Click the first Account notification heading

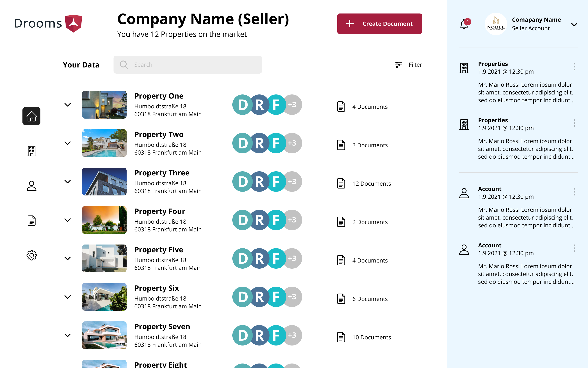490,189
